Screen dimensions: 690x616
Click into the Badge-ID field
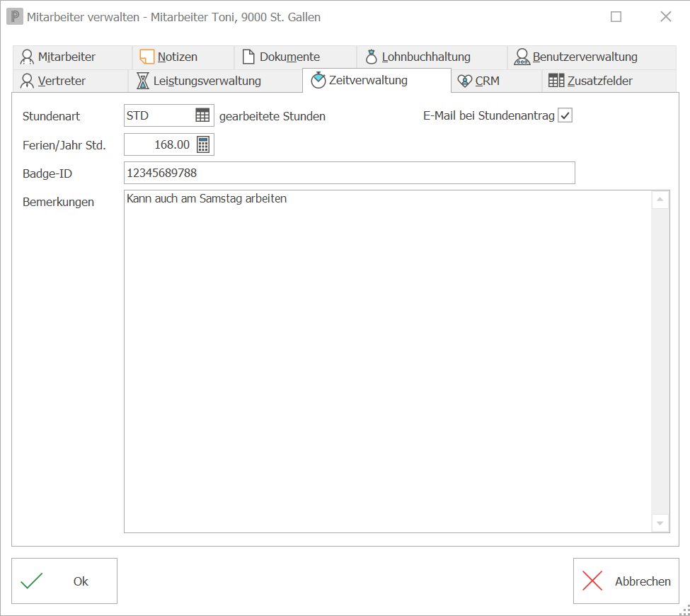(350, 173)
